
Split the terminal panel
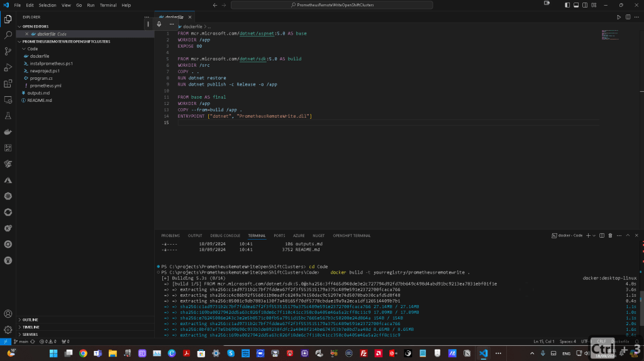click(602, 236)
